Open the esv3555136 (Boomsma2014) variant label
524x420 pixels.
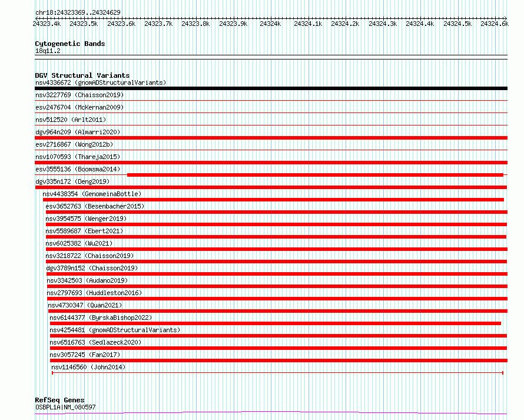coord(78,169)
